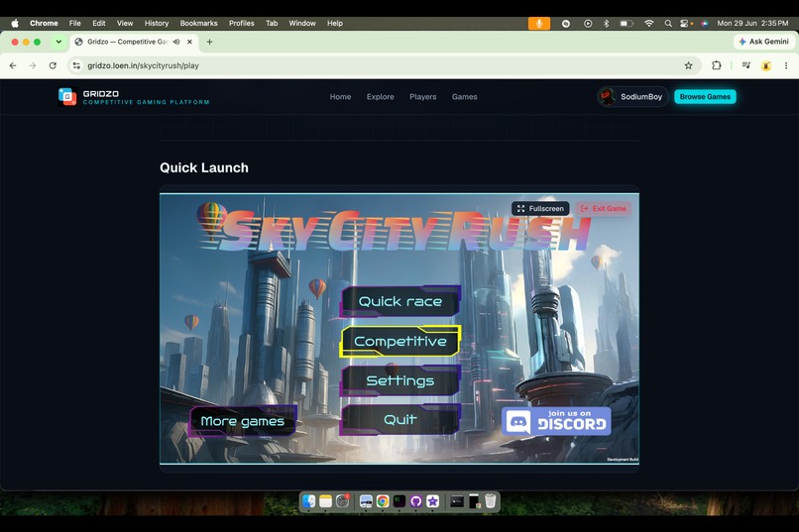
Task: Click the menu bar date and time
Action: pos(752,24)
